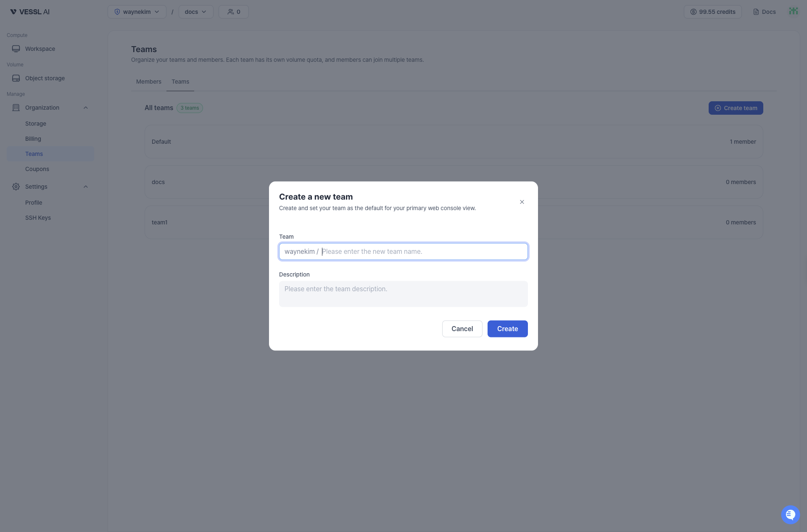Collapse the Settings section

pos(85,187)
